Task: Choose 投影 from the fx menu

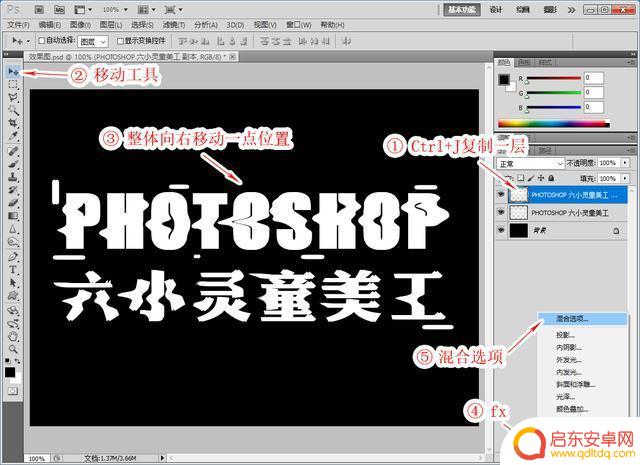Action: click(x=565, y=335)
